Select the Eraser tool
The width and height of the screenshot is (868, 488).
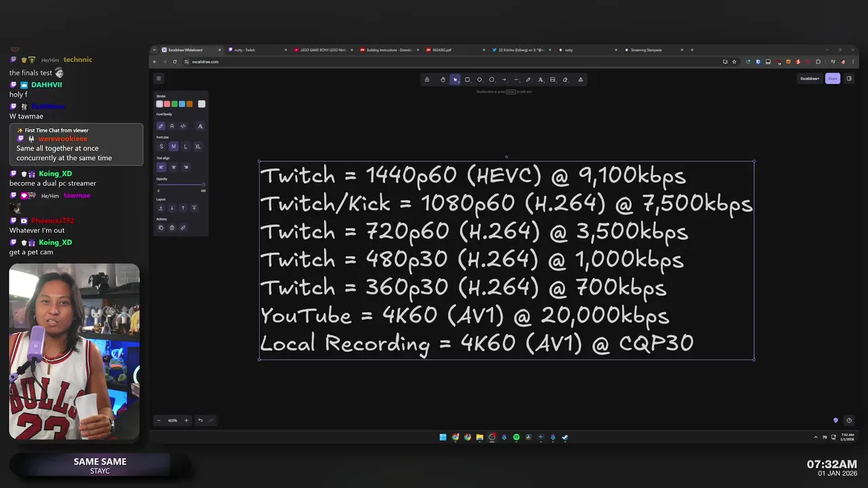(565, 79)
